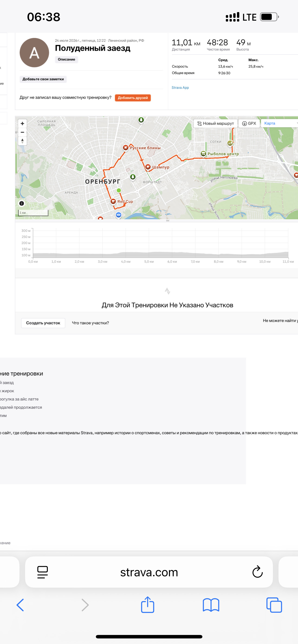Zoom in on the map with plus

(x=22, y=124)
